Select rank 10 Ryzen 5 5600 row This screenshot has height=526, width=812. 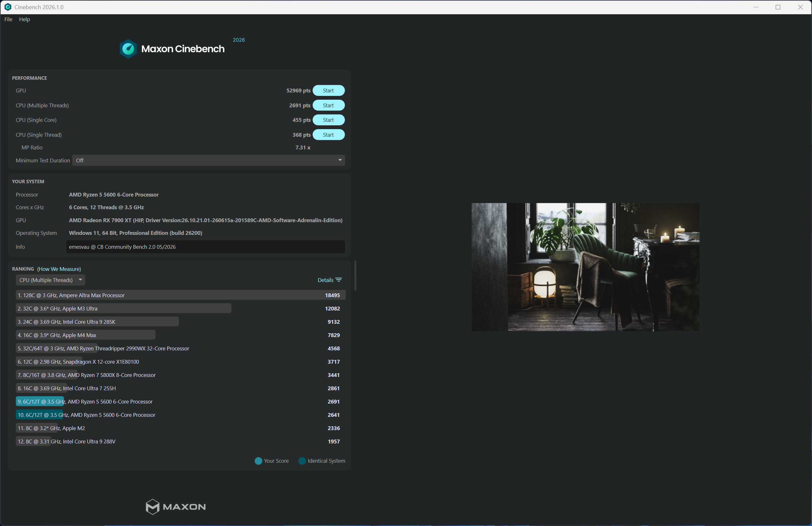pos(180,415)
